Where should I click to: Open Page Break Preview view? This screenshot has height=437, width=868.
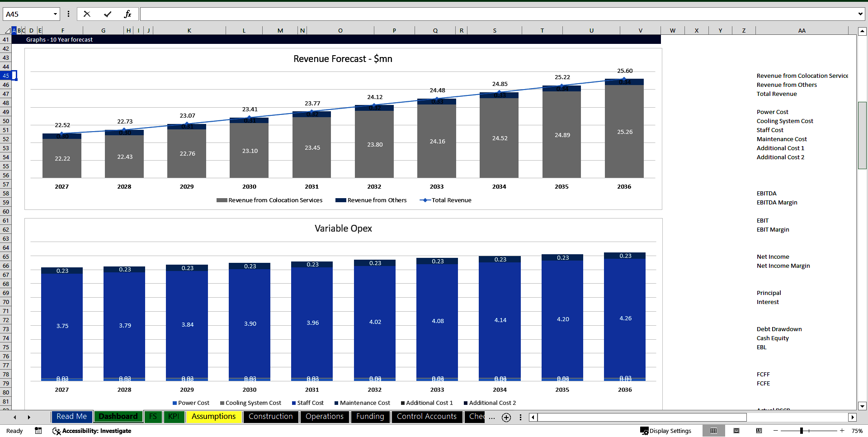(759, 431)
